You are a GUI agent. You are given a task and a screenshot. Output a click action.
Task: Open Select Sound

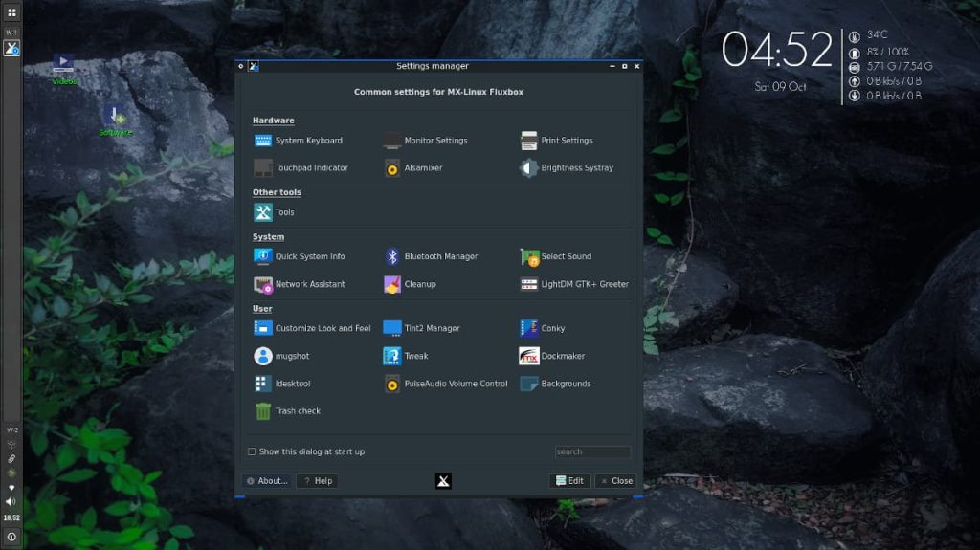point(556,256)
